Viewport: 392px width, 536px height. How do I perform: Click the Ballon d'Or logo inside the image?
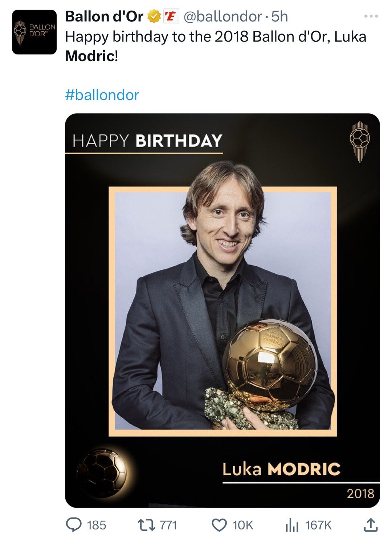tap(359, 141)
